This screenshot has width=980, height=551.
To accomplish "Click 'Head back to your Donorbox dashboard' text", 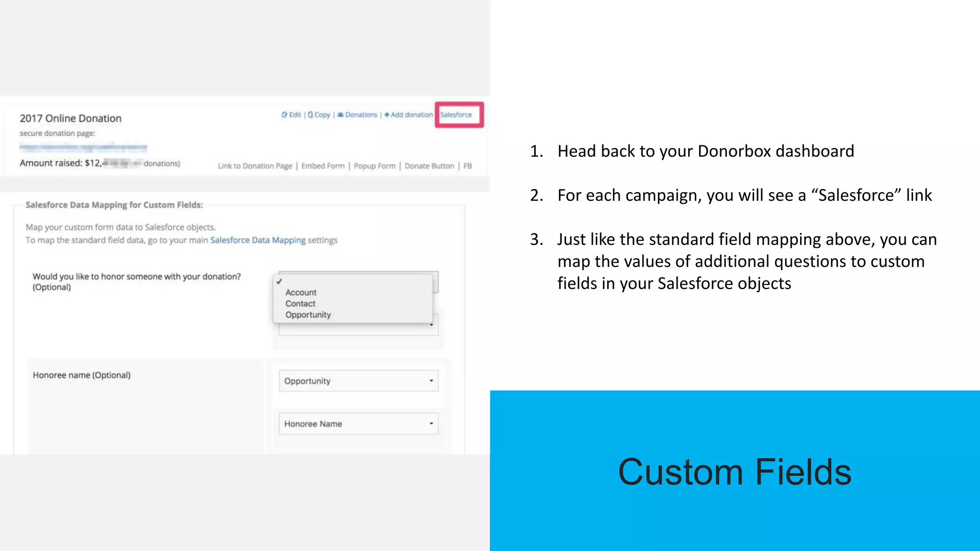I will (x=706, y=151).
